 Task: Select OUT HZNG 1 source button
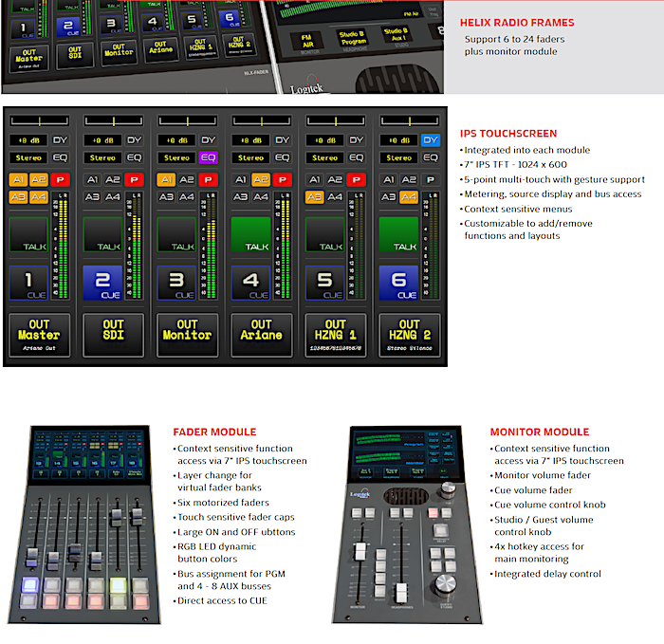336,336
